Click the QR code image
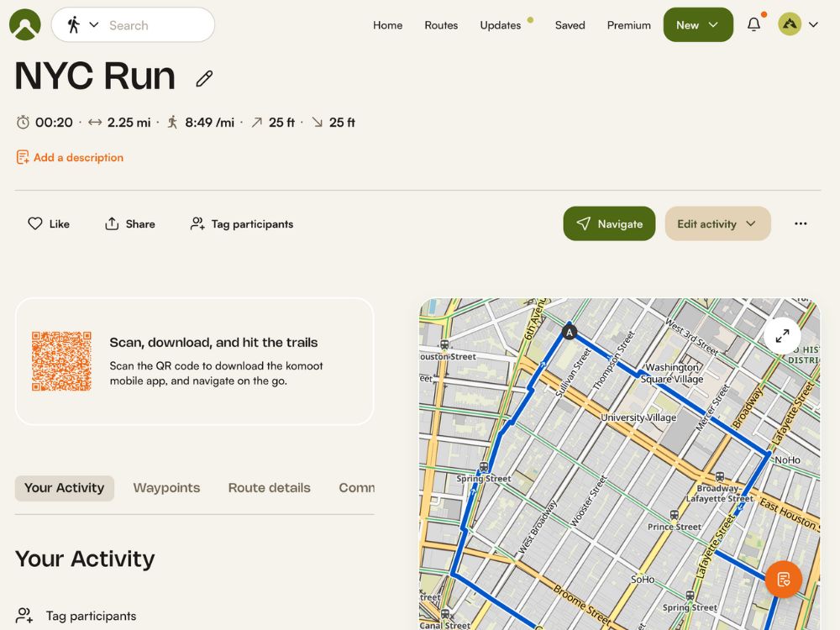Viewport: 840px width, 630px height. pyautogui.click(x=61, y=361)
